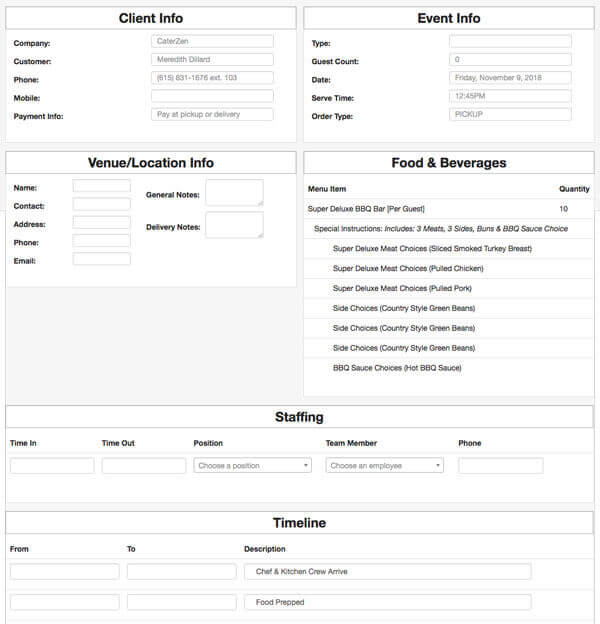Select the Order Type field
Screen dimensions: 600x624
coord(510,115)
